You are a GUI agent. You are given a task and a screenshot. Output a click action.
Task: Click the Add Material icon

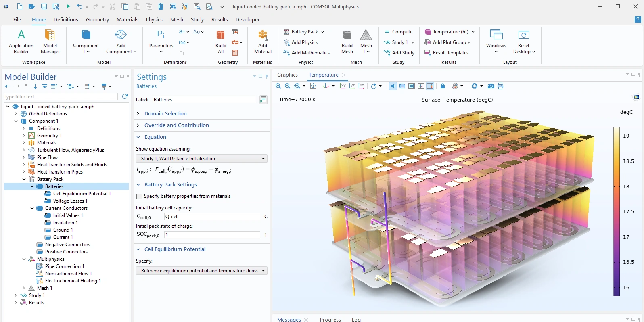(263, 42)
